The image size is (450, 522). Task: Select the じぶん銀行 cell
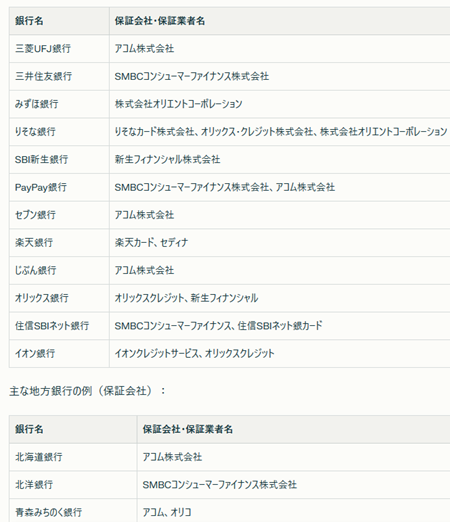point(59,270)
